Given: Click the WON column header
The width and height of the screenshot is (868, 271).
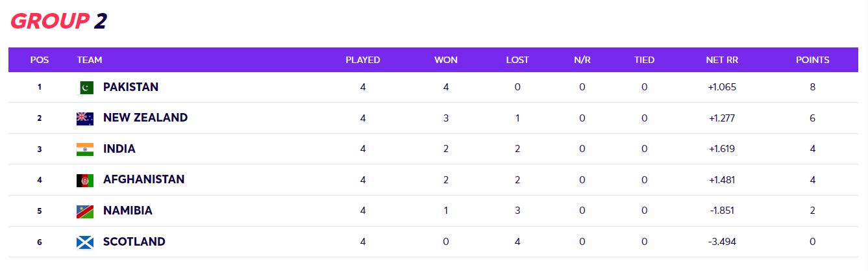Looking at the screenshot, I should 445,60.
